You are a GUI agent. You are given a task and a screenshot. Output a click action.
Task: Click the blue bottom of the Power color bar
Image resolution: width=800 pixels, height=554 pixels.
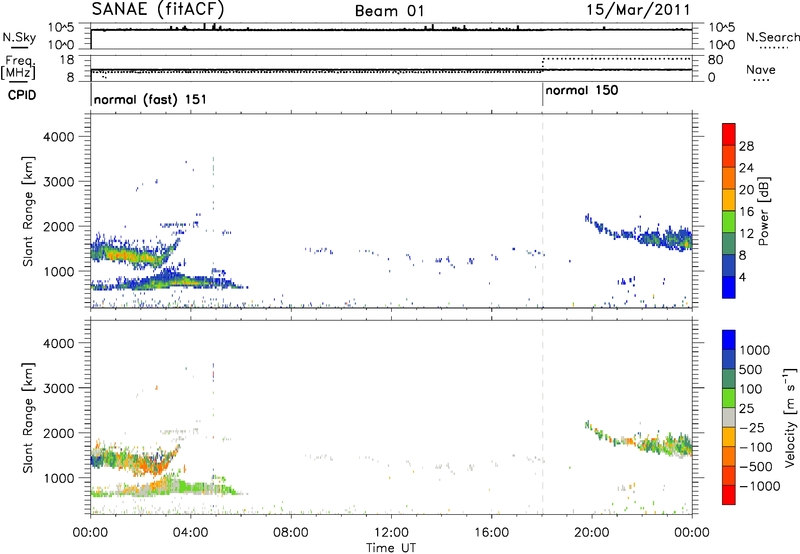click(729, 287)
